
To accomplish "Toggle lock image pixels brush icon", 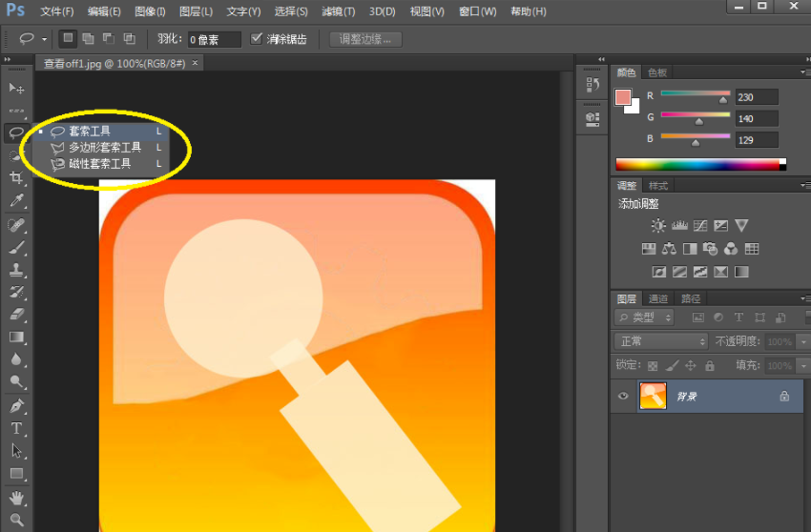I will pyautogui.click(x=672, y=366).
